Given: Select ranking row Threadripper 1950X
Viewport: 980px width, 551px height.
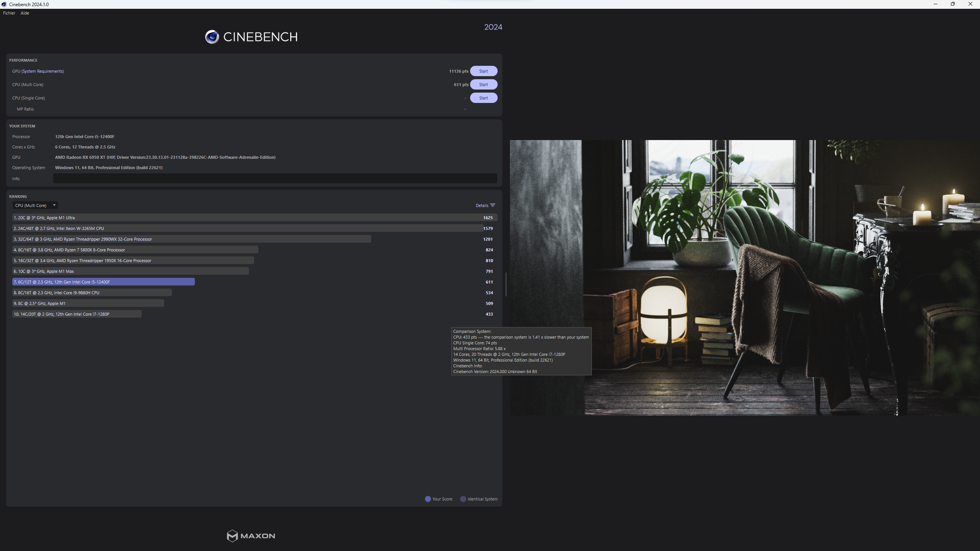Looking at the screenshot, I should 255,261.
